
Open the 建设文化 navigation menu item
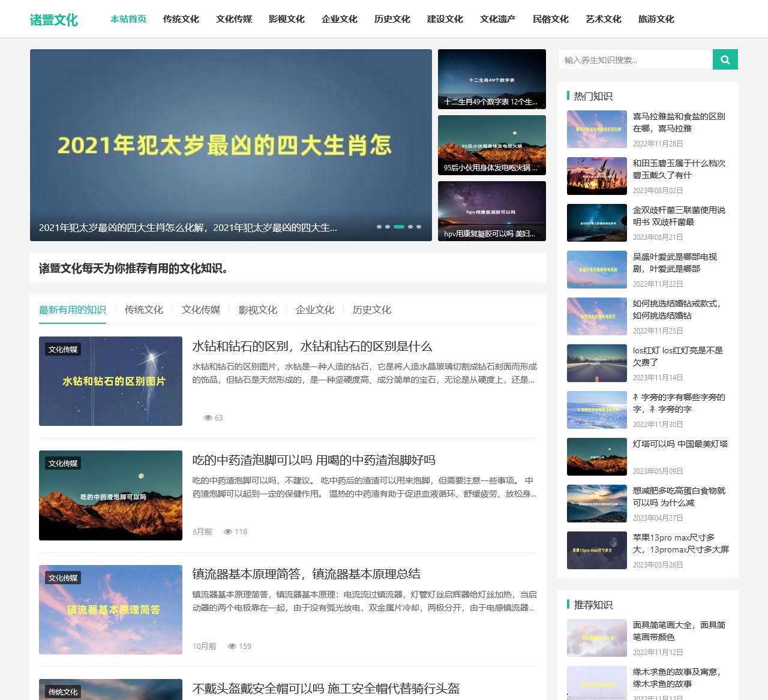445,19
